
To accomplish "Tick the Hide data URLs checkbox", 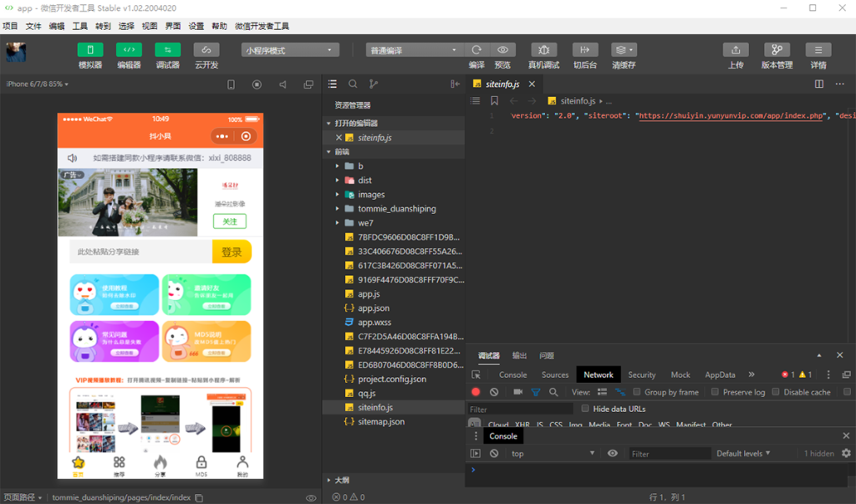I will (584, 409).
